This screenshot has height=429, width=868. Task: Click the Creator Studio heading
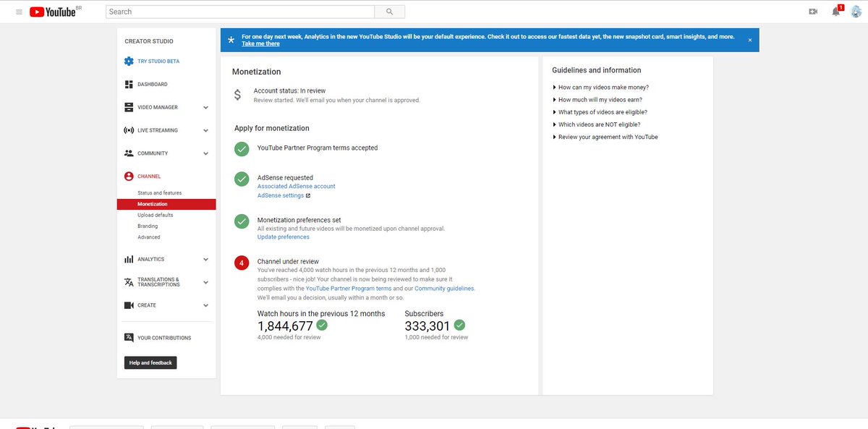(149, 41)
